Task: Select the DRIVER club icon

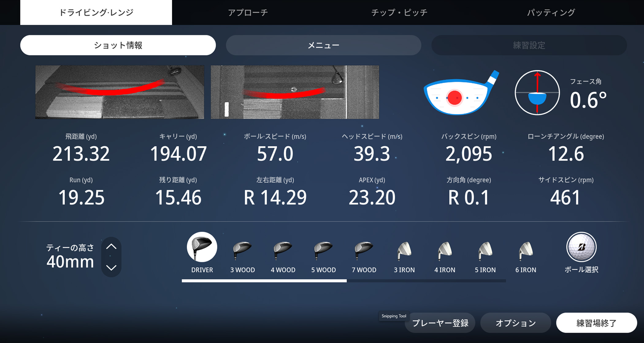Action: tap(202, 247)
